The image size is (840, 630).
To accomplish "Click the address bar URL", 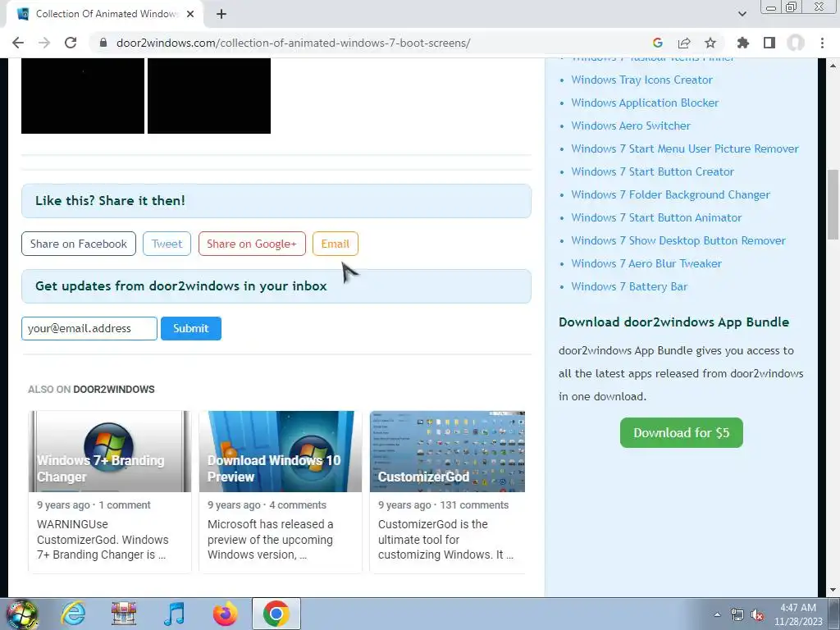I will (293, 43).
